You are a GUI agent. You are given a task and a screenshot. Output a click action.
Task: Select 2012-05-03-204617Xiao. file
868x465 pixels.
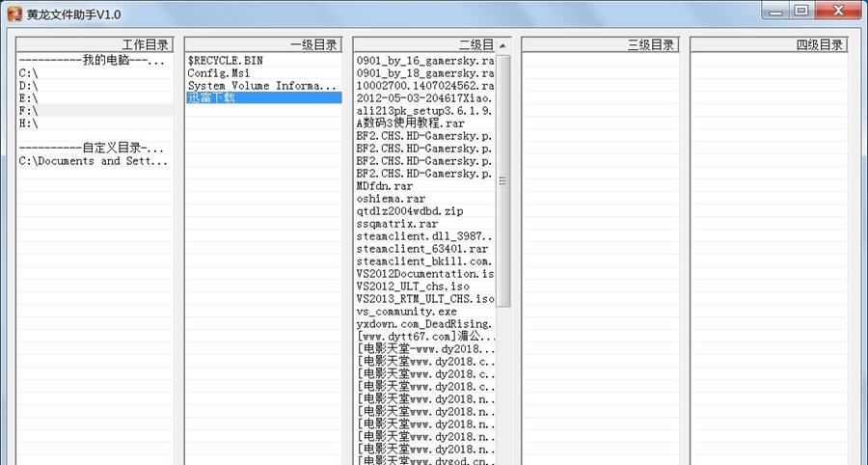click(424, 98)
